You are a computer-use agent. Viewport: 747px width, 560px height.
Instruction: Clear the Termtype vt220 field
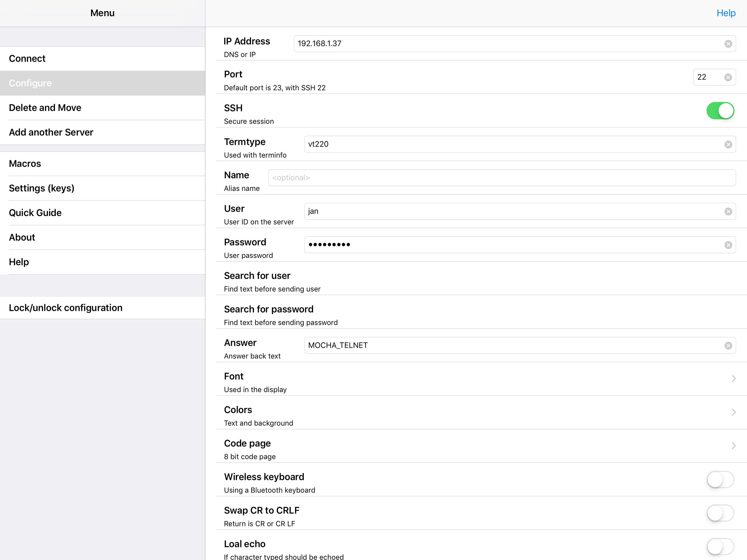click(x=728, y=145)
